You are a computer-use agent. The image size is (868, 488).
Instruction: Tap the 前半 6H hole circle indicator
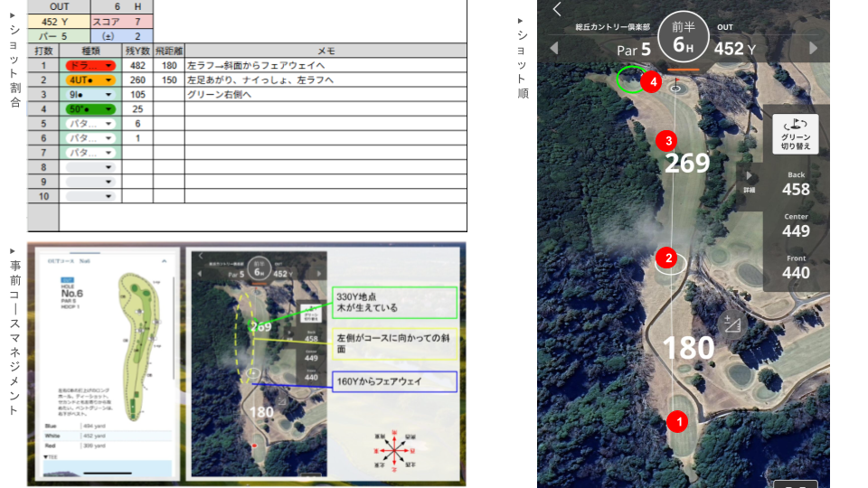click(682, 36)
